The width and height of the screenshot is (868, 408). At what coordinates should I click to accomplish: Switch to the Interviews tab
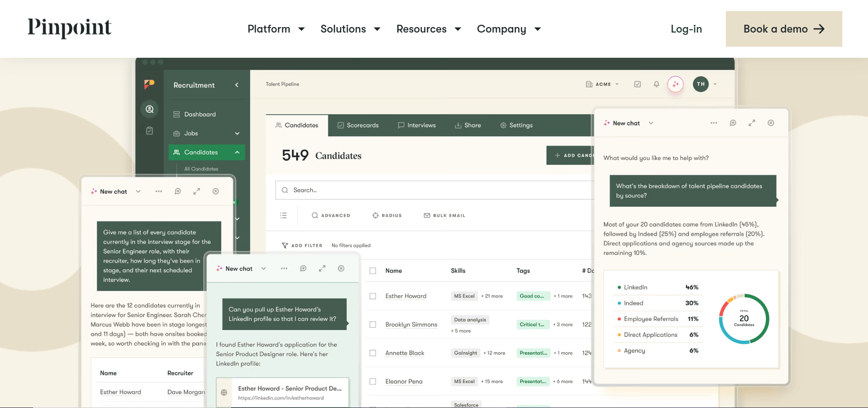(417, 125)
